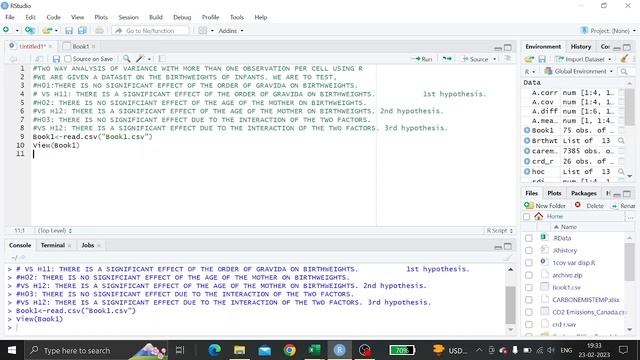
Task: Tick checkbox next to CARBONEMISTEMP.xlsx
Action: 529,300
